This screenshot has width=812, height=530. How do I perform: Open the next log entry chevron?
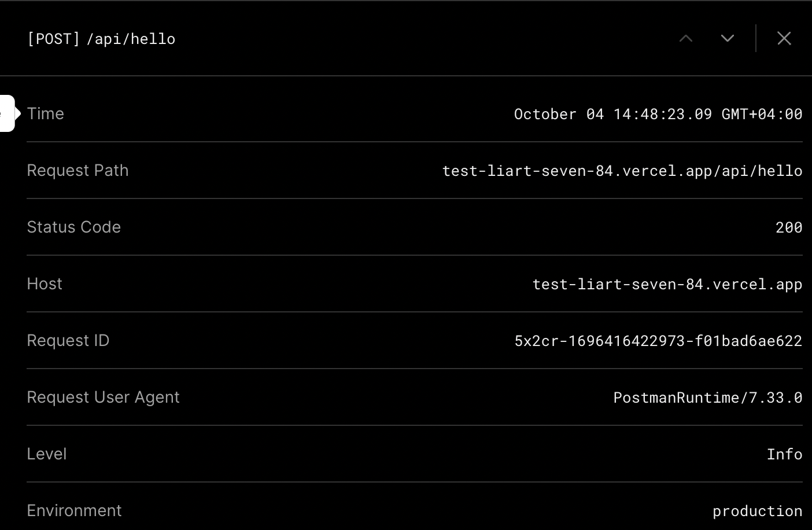coord(727,38)
